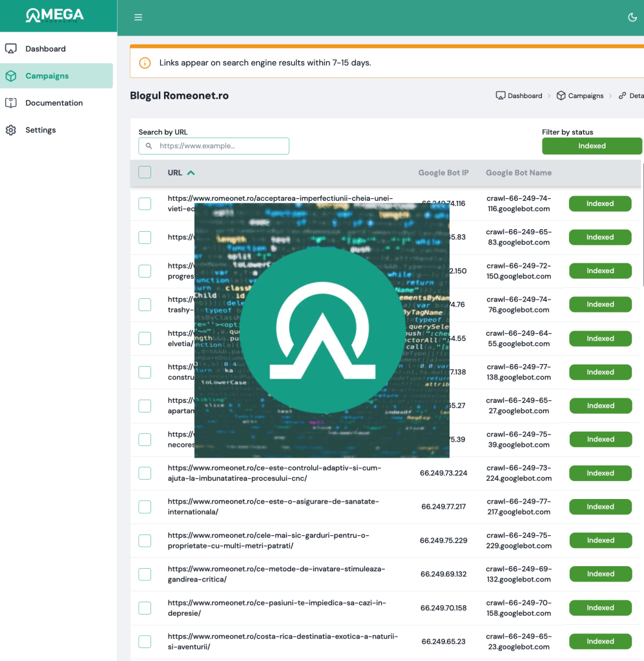Click the search magnifier icon
Image resolution: width=644 pixels, height=661 pixels.
[149, 147]
